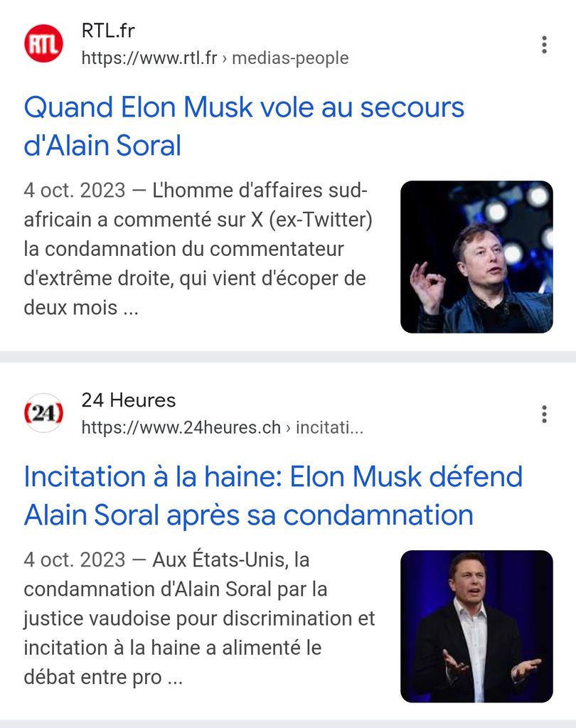Screen dimensions: 576x728
Task: Select the medias-people breadcrumb
Action: tap(290, 58)
